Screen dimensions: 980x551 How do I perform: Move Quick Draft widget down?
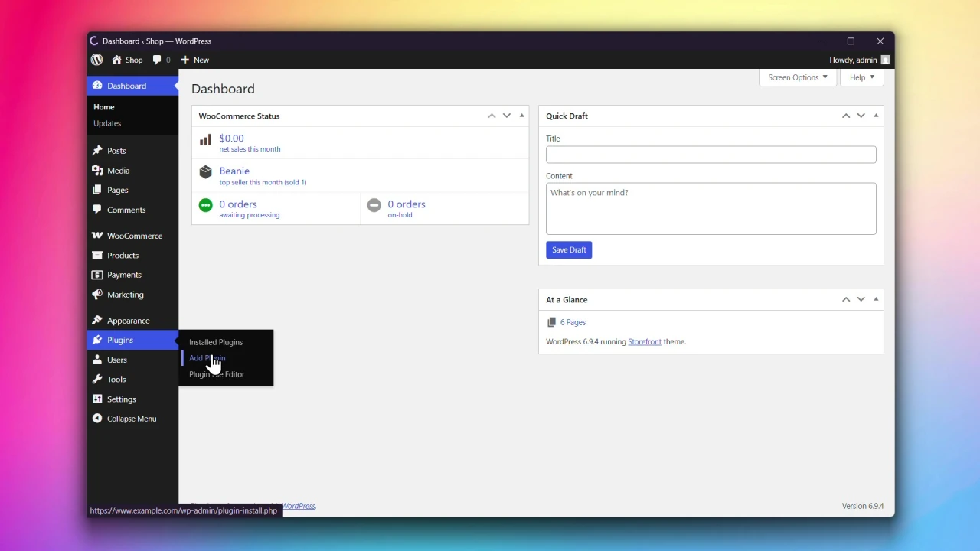(x=861, y=116)
